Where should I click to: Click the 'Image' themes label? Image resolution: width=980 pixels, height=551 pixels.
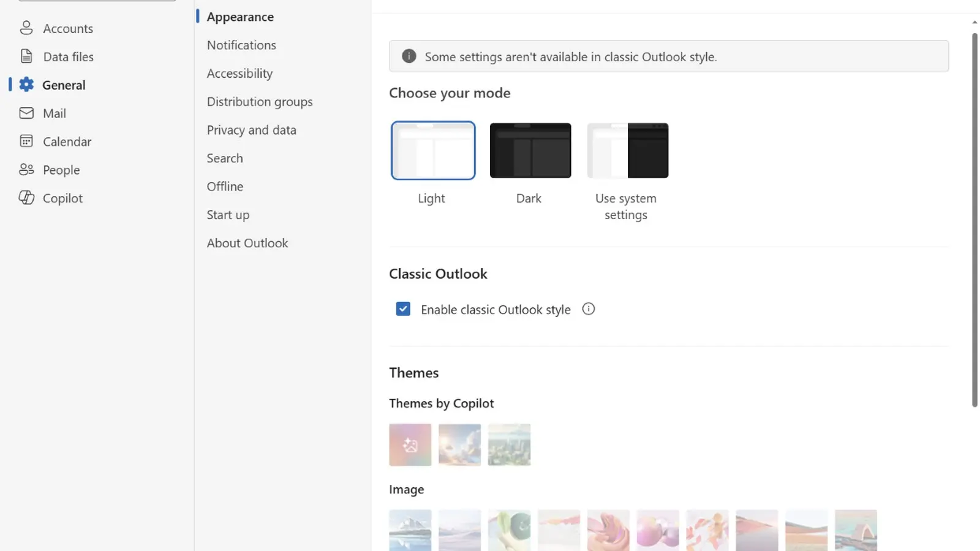tap(407, 489)
